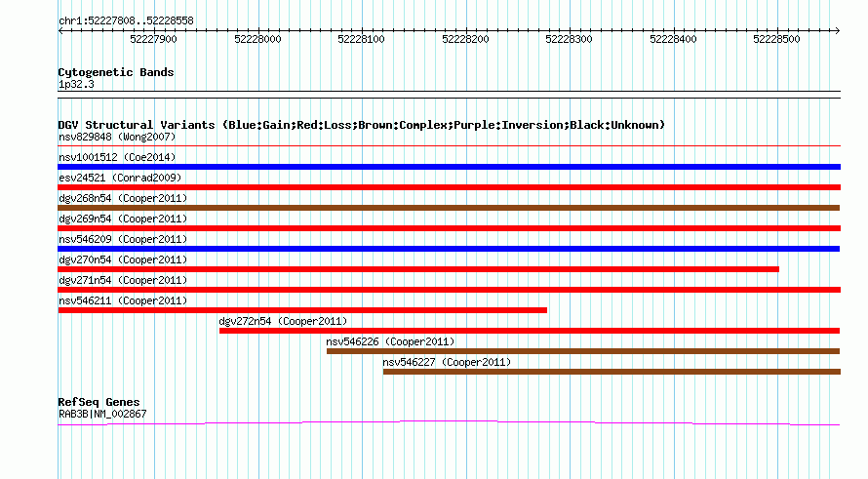
Task: Select the red dgv269n54 loss bar
Action: tap(449, 228)
